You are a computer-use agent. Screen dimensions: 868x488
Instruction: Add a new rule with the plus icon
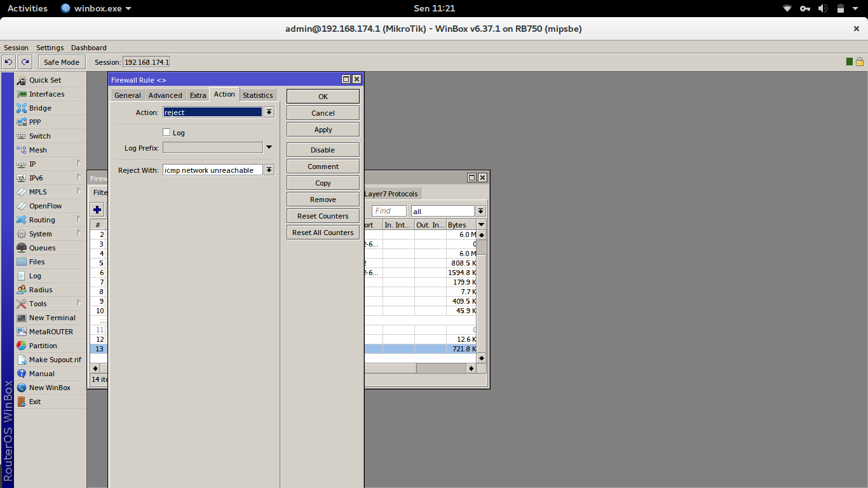click(x=97, y=210)
